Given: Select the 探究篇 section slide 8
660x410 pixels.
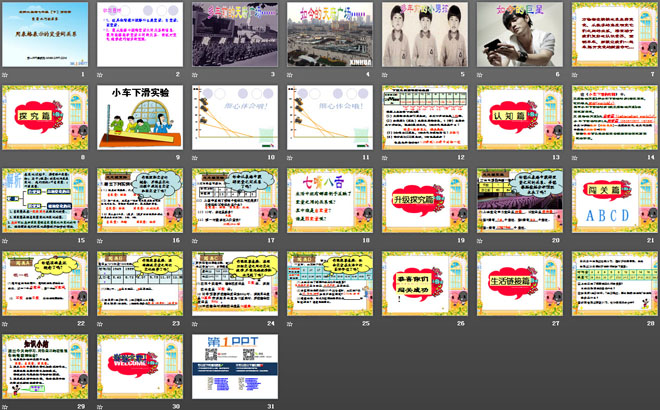Looking at the screenshot, I should (45, 117).
